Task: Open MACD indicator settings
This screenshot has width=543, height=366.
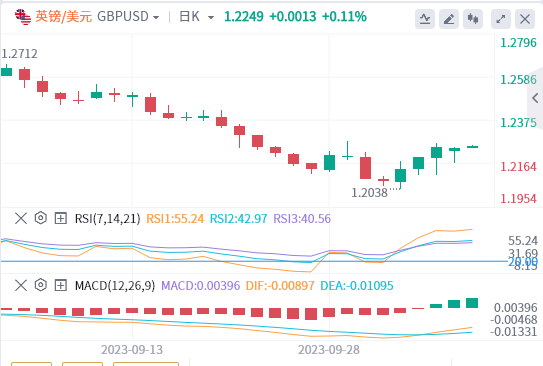Action: coord(41,285)
